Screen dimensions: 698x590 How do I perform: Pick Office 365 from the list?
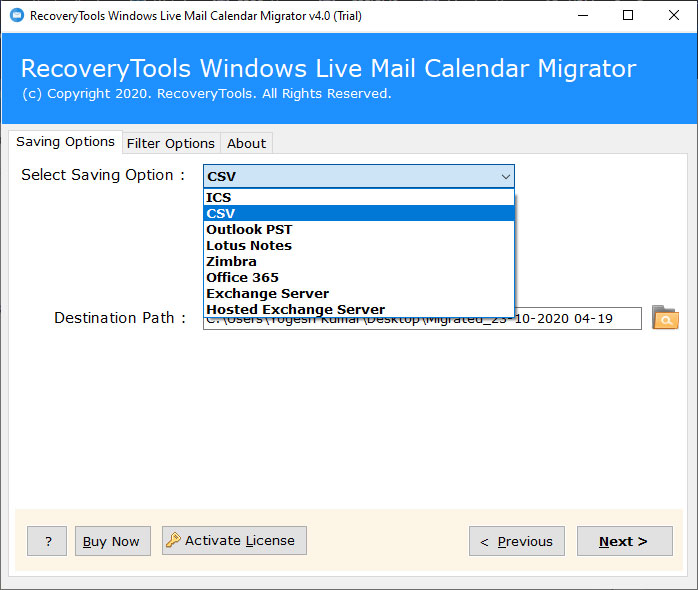pos(359,277)
